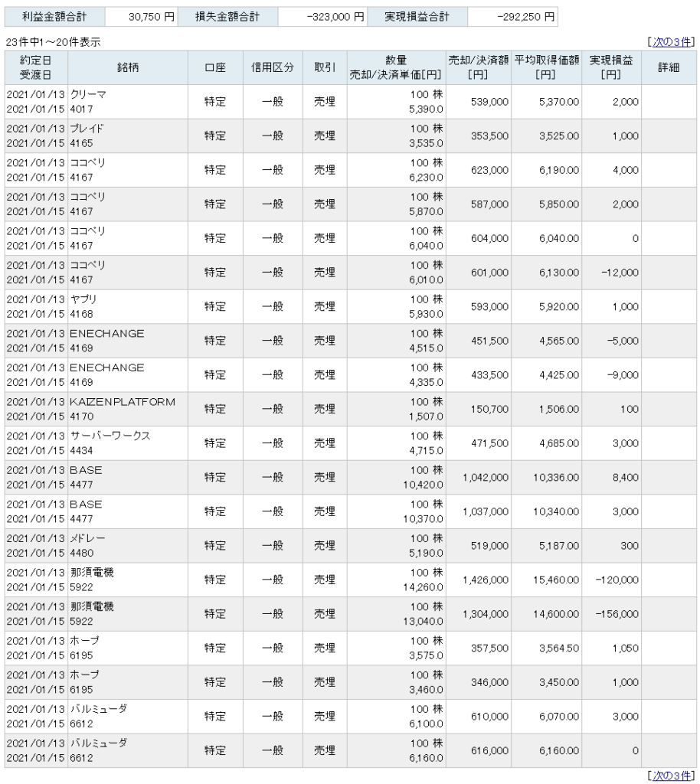
Task: Open the 次の3件 link above the table
Action: click(672, 42)
